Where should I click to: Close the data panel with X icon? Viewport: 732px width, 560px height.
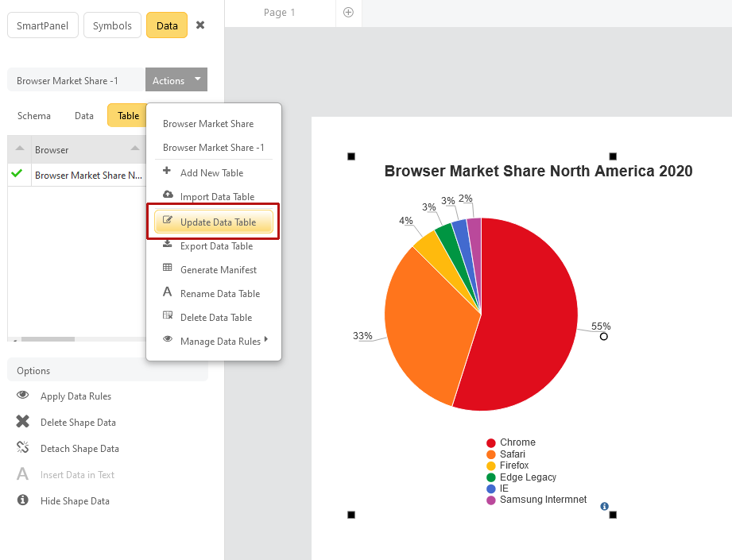[200, 25]
